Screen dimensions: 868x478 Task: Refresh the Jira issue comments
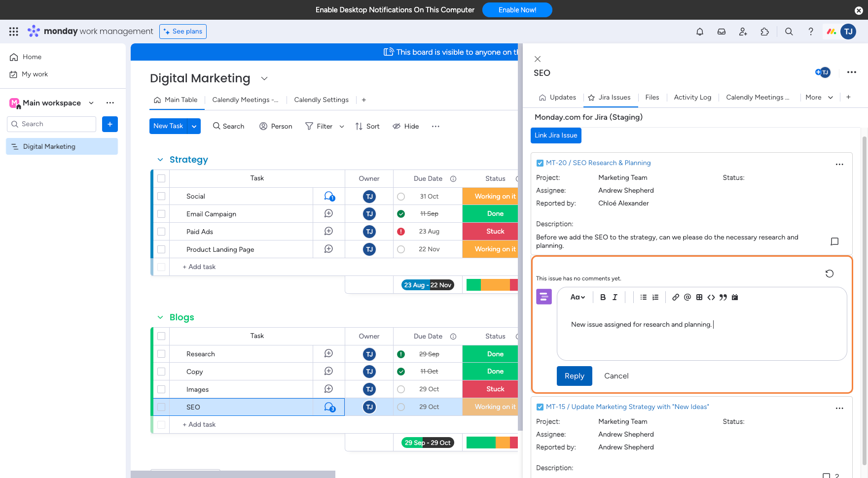pos(829,273)
